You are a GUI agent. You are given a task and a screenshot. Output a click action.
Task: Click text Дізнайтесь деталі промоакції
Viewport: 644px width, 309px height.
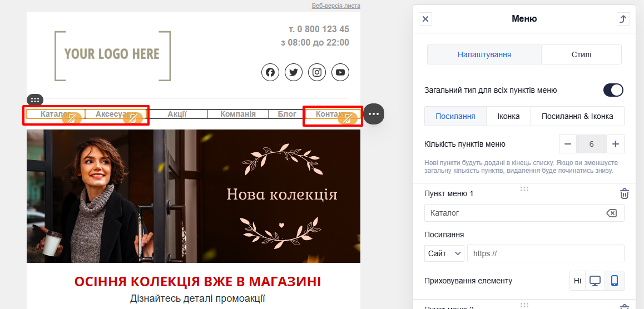[197, 298]
